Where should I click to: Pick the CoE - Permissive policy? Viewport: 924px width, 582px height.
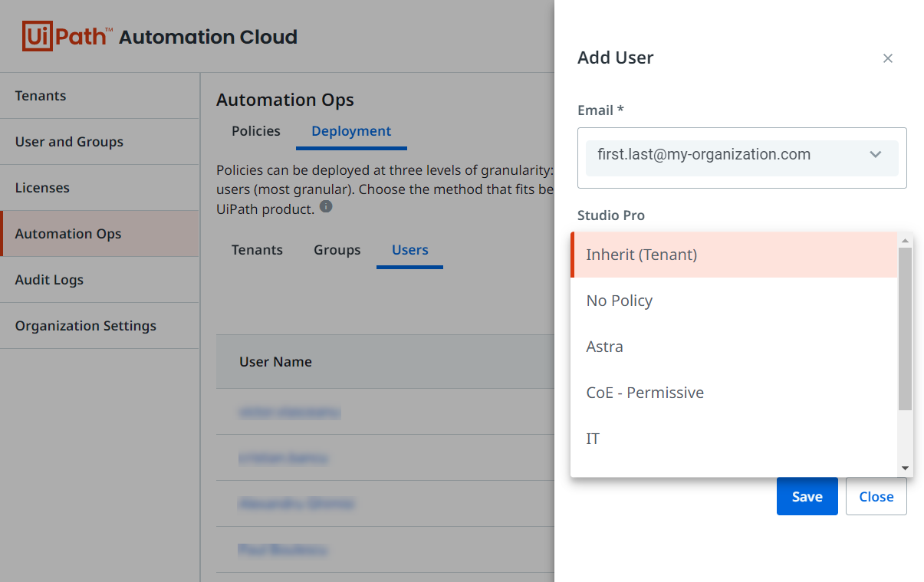pos(734,393)
